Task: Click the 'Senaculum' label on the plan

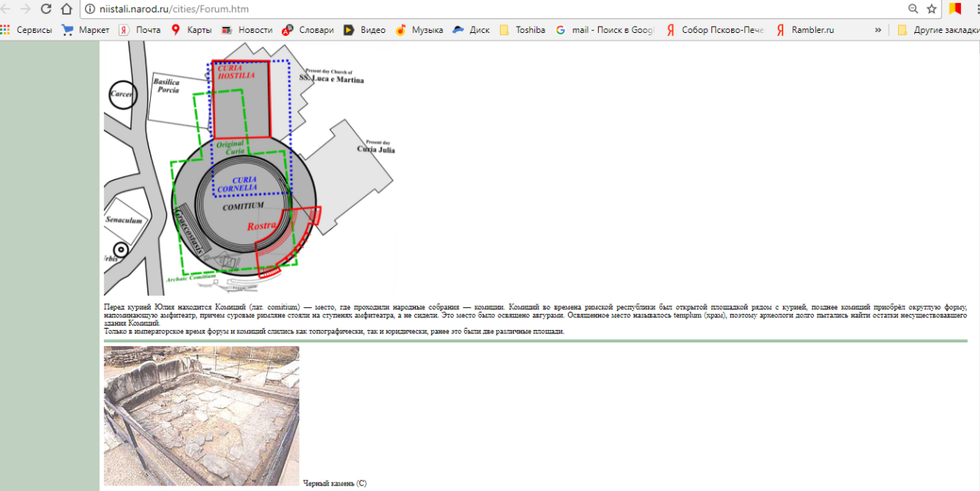Action: tap(123, 221)
